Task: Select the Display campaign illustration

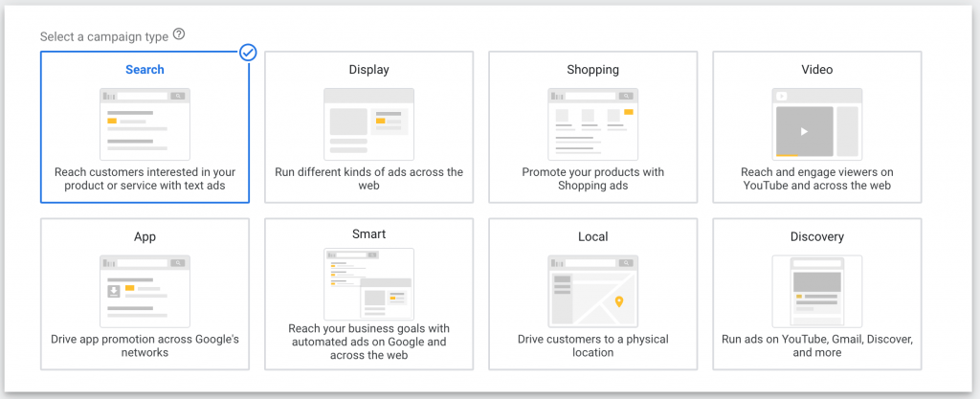Action: click(368, 124)
